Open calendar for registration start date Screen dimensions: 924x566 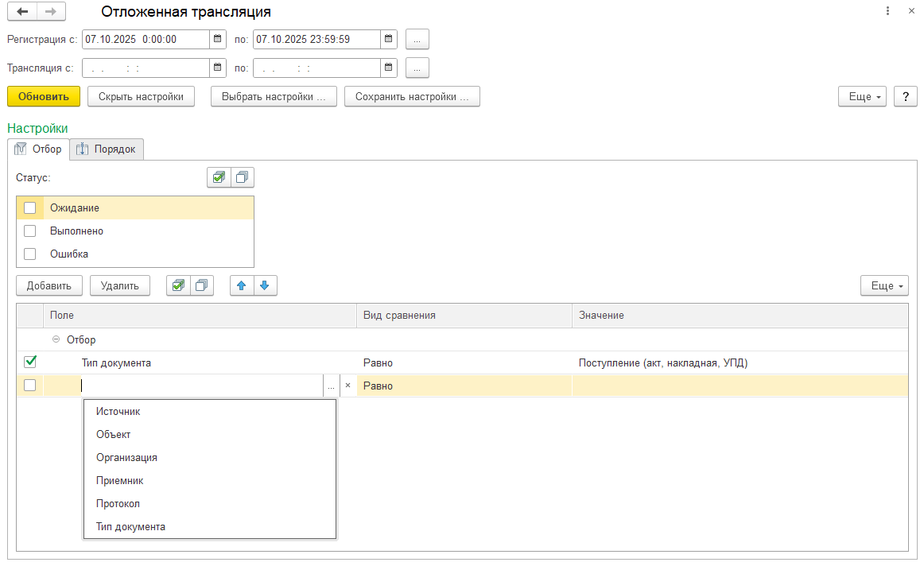218,39
